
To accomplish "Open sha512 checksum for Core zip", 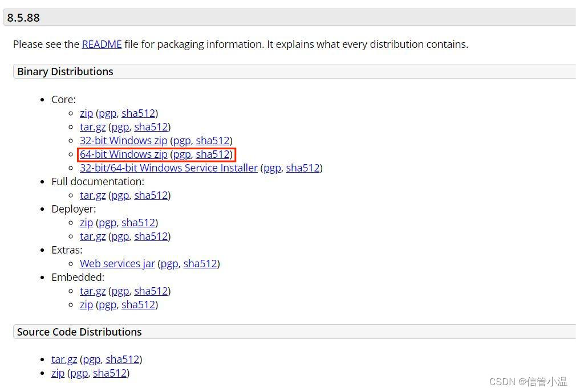I will coord(138,113).
